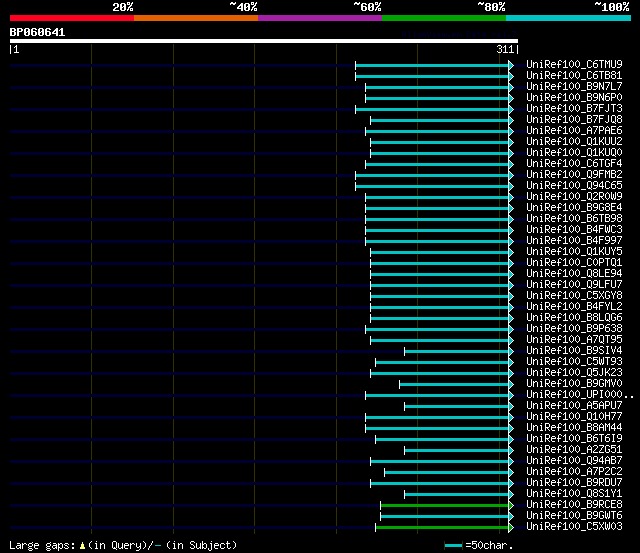Click the cyan alignment bar for UniRef100_B9SIV4
The image size is (640, 553).
click(457, 351)
